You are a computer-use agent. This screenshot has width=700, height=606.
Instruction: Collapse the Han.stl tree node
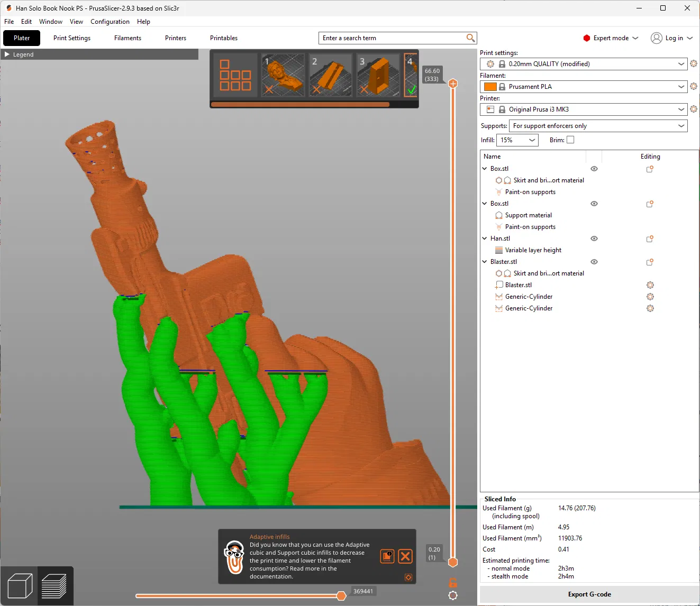click(x=485, y=238)
